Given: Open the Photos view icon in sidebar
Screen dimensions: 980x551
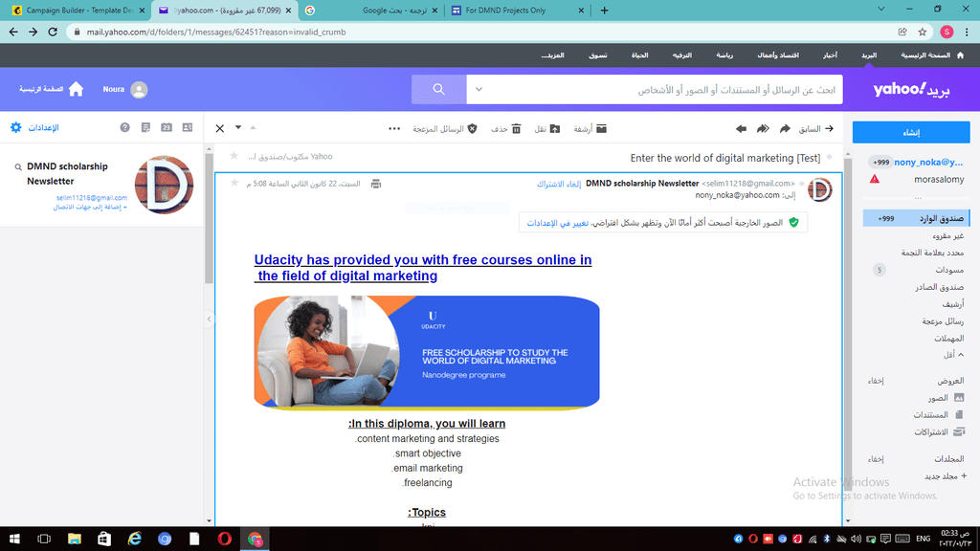Looking at the screenshot, I should 959,397.
